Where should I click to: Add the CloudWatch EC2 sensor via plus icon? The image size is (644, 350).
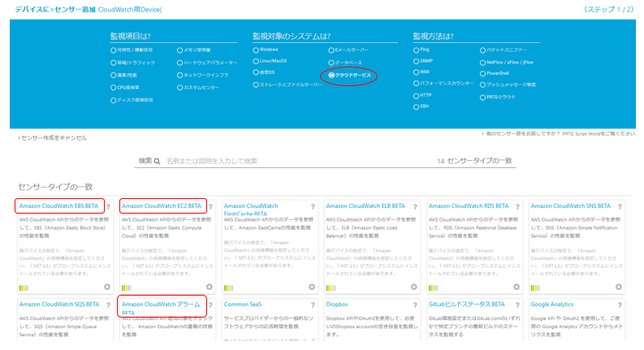point(210,287)
